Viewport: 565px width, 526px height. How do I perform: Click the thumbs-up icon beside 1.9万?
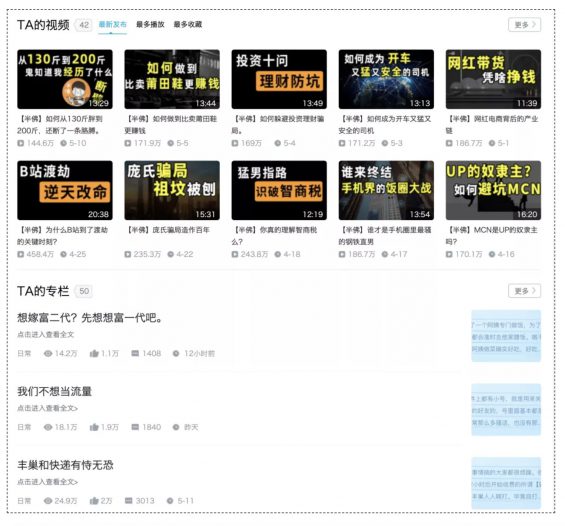[94, 427]
